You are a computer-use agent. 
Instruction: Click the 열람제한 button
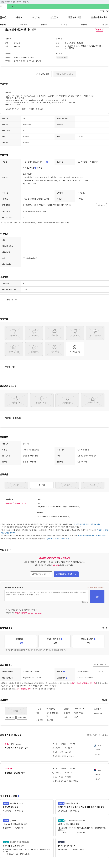point(22,718)
